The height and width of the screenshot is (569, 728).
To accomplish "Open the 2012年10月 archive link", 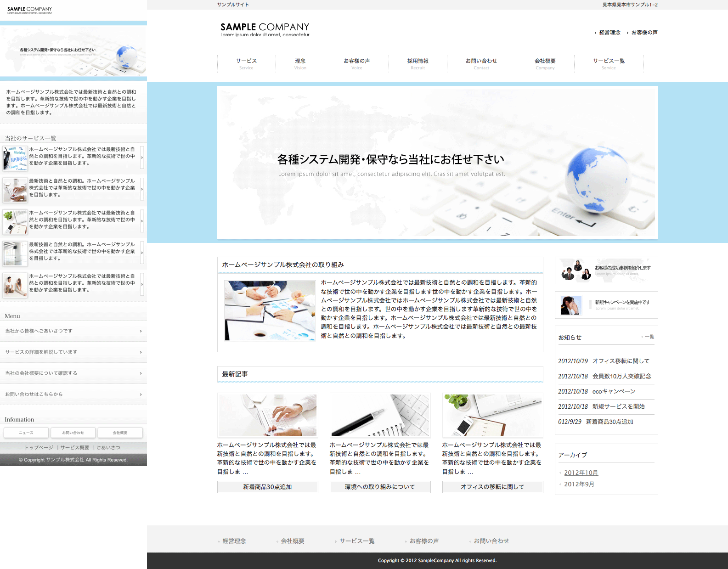I will click(x=581, y=473).
